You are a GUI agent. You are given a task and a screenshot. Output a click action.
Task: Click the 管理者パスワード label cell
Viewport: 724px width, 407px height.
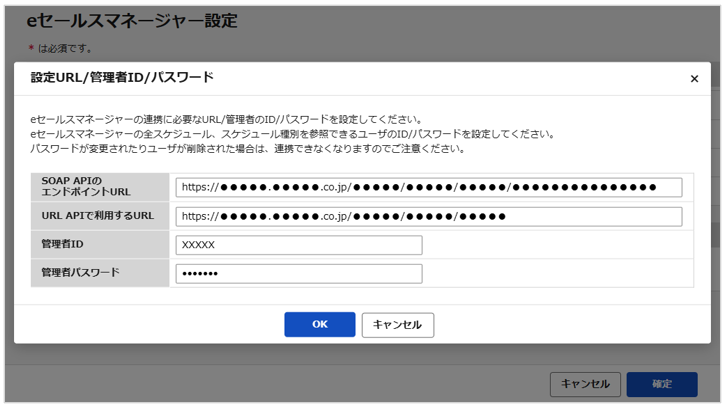pos(100,273)
